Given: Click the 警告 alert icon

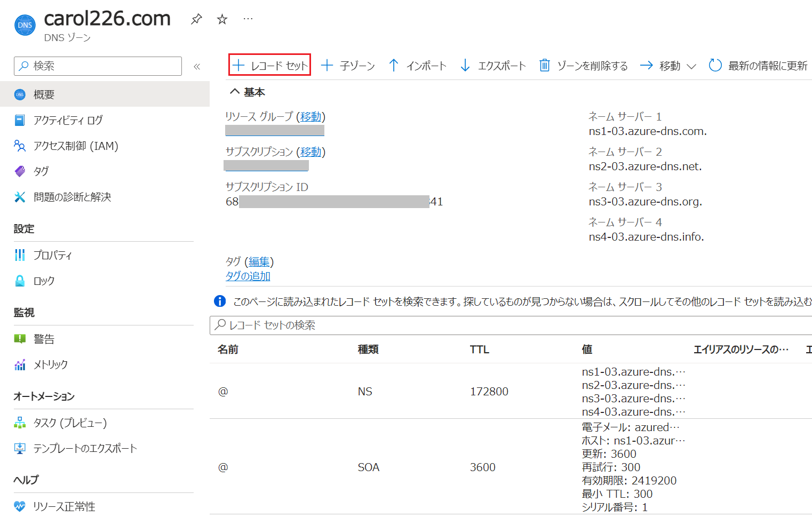Looking at the screenshot, I should 20,339.
